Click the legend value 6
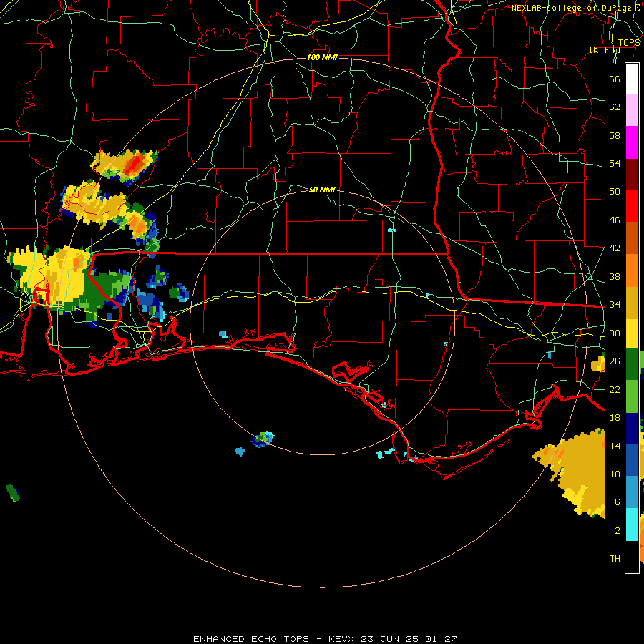Screen dimensions: 644x644 click(617, 502)
